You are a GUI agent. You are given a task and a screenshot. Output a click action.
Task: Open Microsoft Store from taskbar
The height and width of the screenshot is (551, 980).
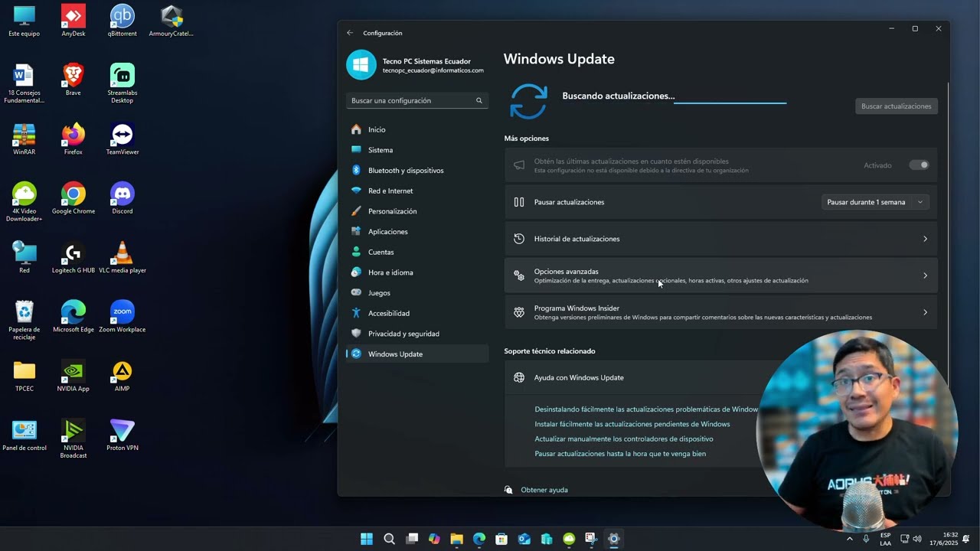tap(501, 539)
